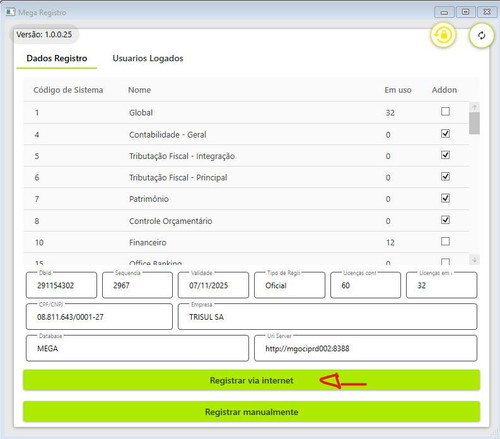This screenshot has height=439, width=500.
Task: Maximize the Mega Registro window
Action: (465, 12)
